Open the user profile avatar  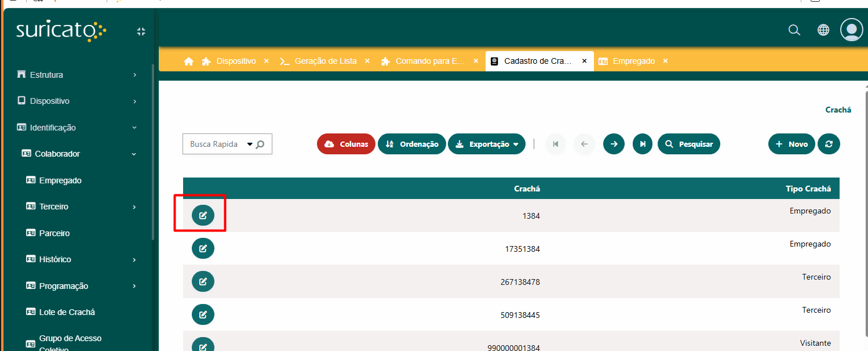point(851,30)
